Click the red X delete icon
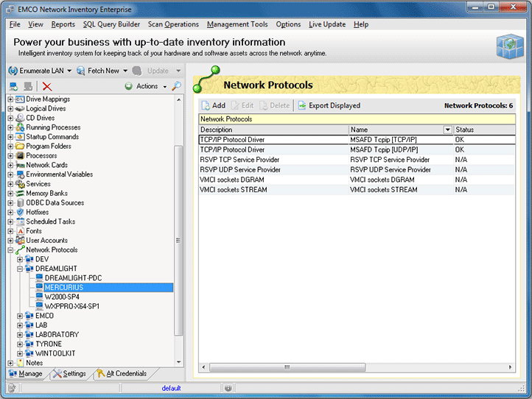 [47, 86]
